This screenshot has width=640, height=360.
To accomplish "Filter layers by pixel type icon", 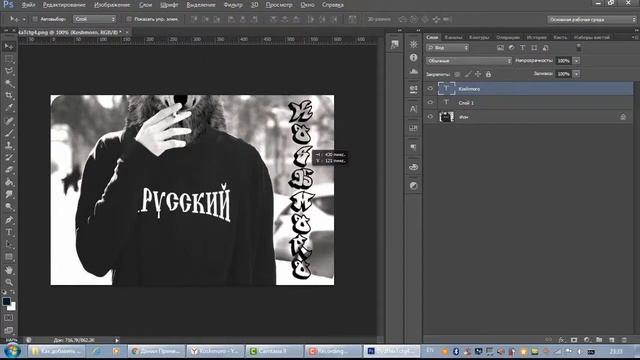I will pyautogui.click(x=500, y=48).
